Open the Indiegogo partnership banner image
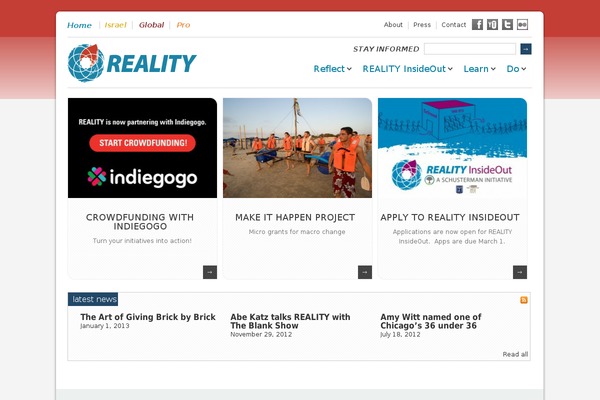This screenshot has height=400, width=600. tap(142, 148)
